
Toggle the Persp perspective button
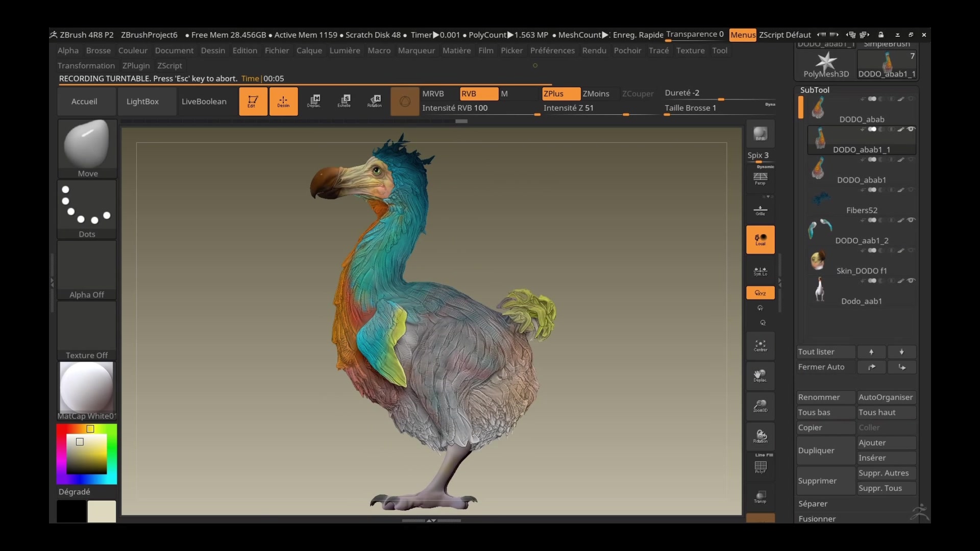click(760, 178)
